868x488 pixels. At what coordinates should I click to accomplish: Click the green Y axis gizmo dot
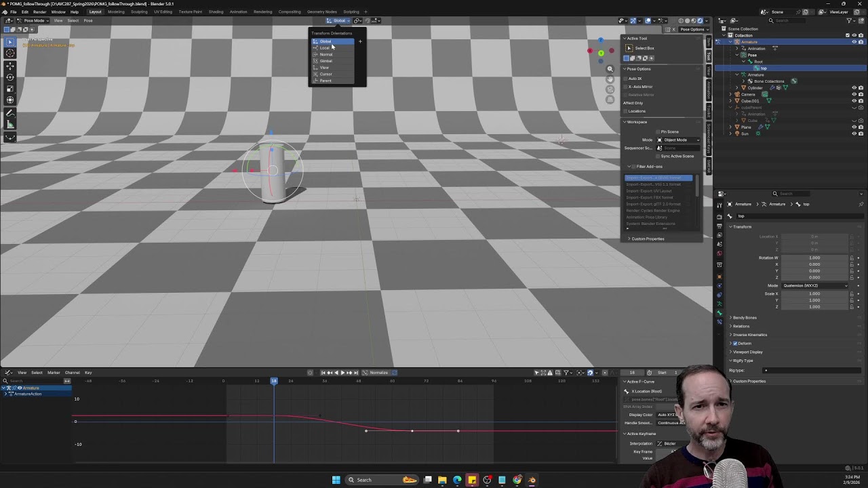click(x=601, y=53)
